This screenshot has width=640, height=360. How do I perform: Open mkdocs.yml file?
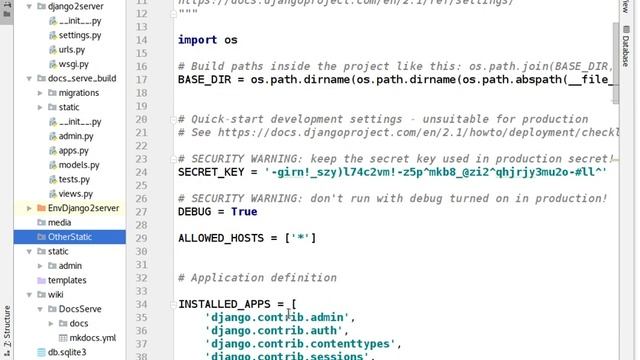pyautogui.click(x=93, y=338)
